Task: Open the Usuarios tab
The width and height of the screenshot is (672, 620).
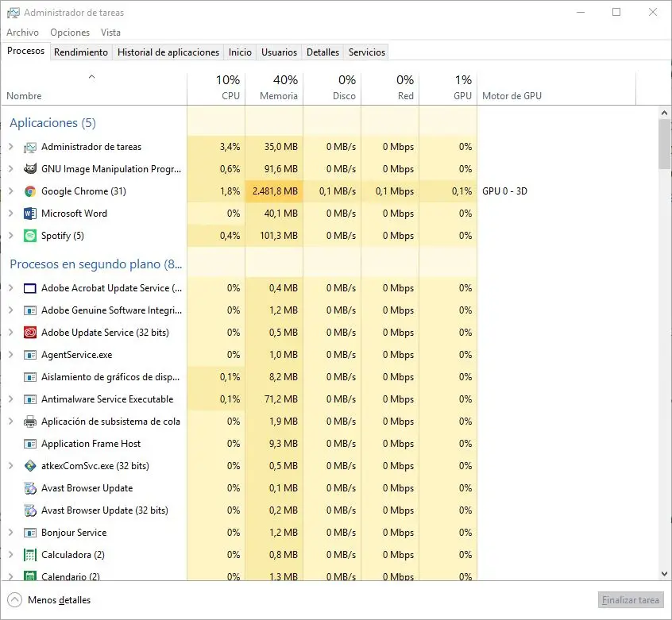Action: 279,52
